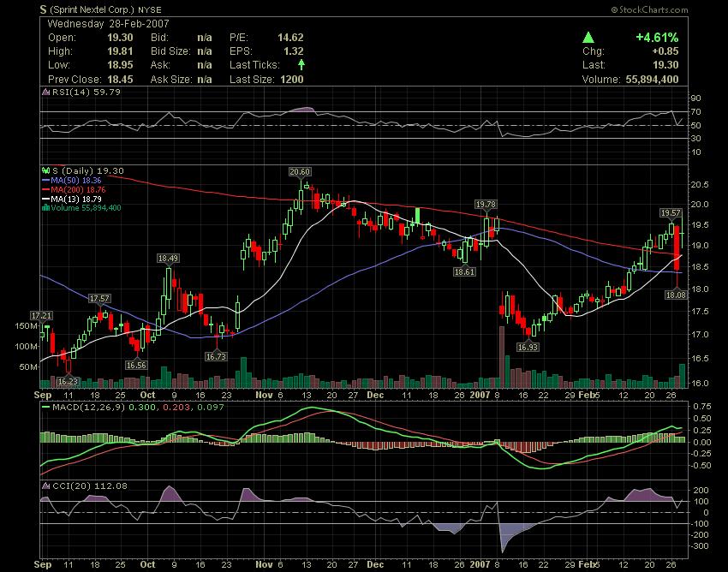728x572 pixels.
Task: Click the 16.73 low price label
Action: click(x=217, y=356)
